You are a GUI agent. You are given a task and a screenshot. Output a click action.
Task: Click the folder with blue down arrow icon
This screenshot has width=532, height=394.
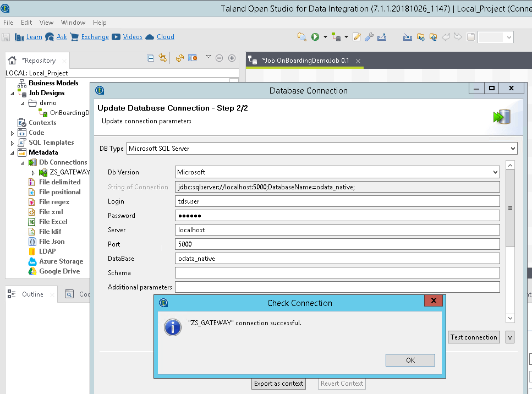point(421,37)
